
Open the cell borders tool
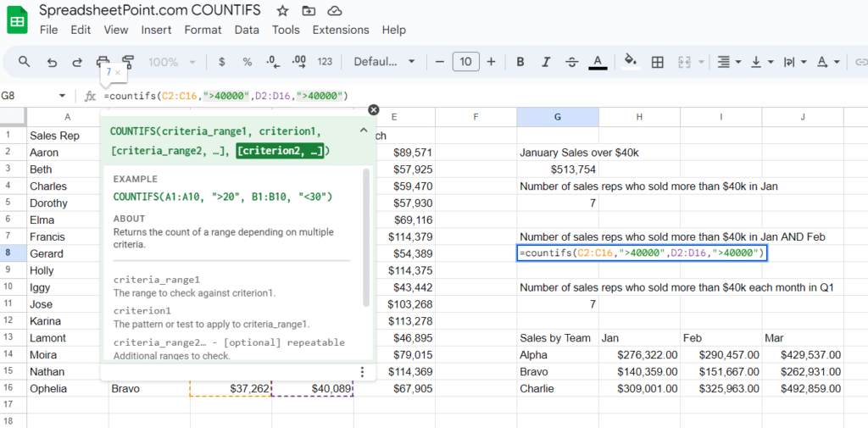(x=657, y=62)
